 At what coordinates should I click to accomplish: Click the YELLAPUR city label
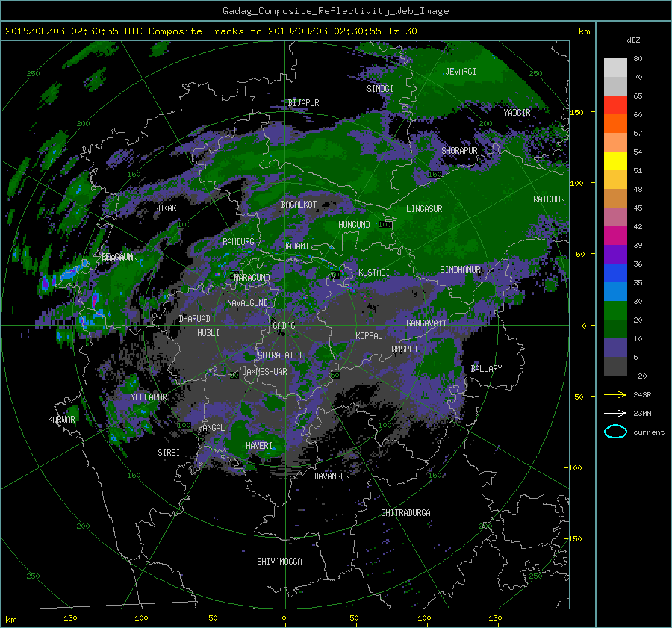point(149,397)
